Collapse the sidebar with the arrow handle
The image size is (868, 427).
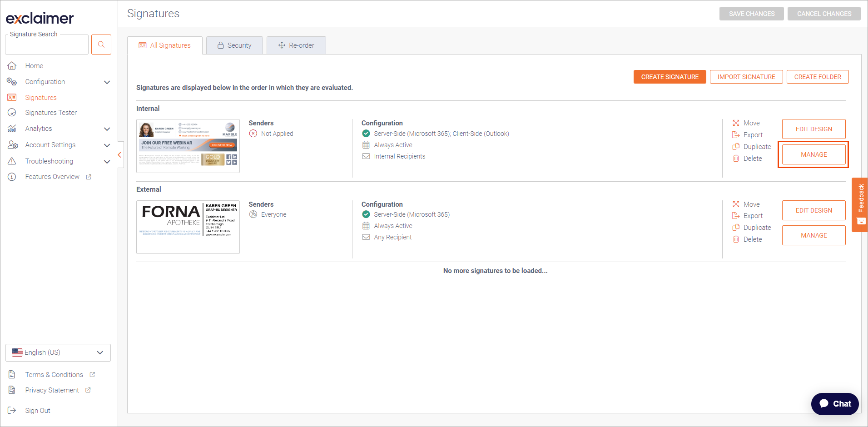click(119, 155)
